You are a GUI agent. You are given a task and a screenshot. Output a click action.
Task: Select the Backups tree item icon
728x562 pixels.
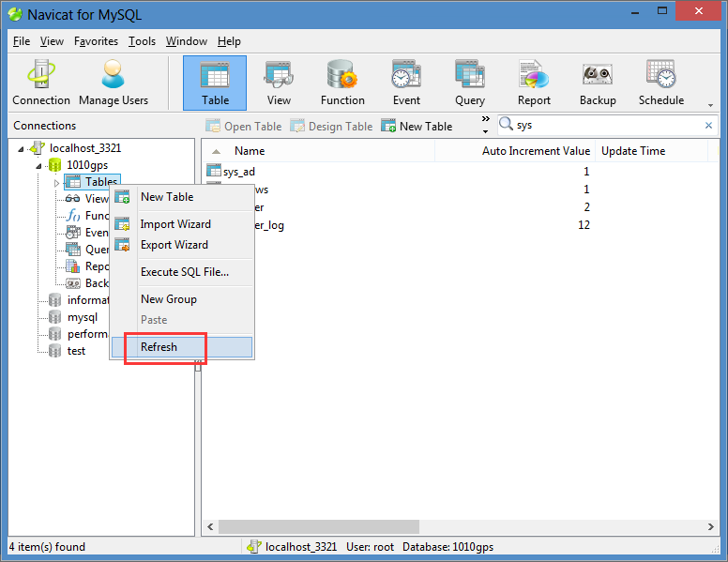(73, 282)
